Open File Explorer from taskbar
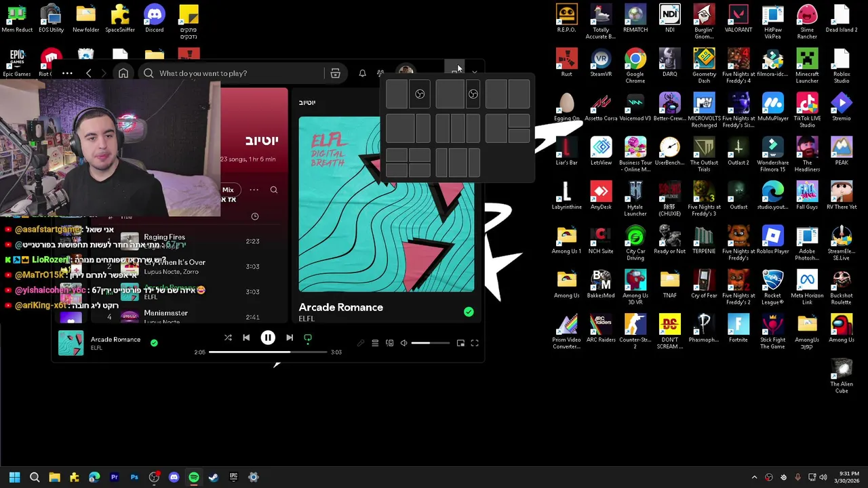 pyautogui.click(x=54, y=477)
